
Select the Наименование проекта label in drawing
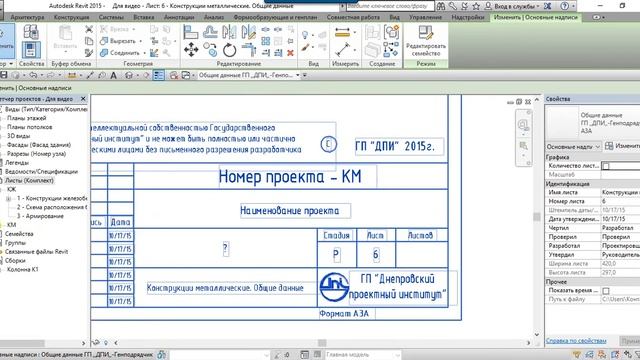click(x=289, y=211)
